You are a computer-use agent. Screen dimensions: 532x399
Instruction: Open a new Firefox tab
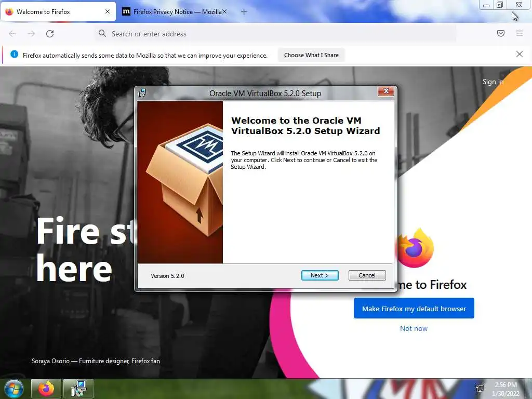pos(244,12)
